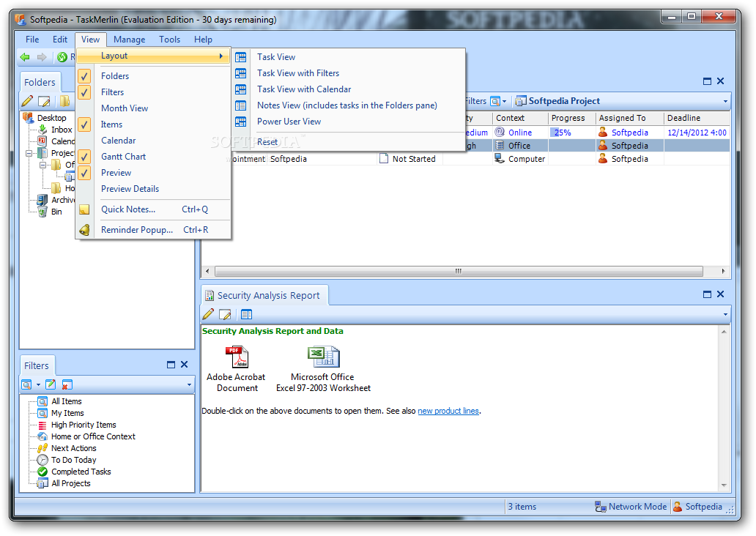
Task: Click the edit filter icon in Filters pane
Action: pyautogui.click(x=51, y=384)
